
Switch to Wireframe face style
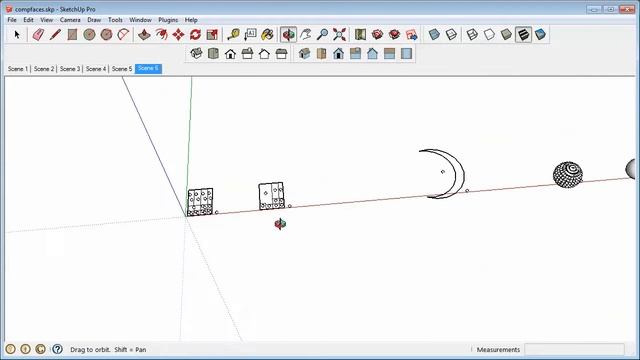pos(472,35)
